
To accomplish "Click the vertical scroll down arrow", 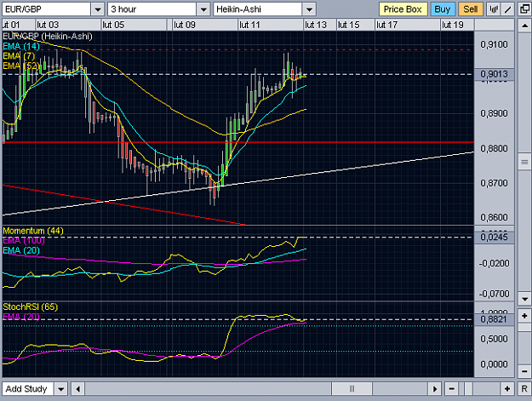I will (x=524, y=299).
